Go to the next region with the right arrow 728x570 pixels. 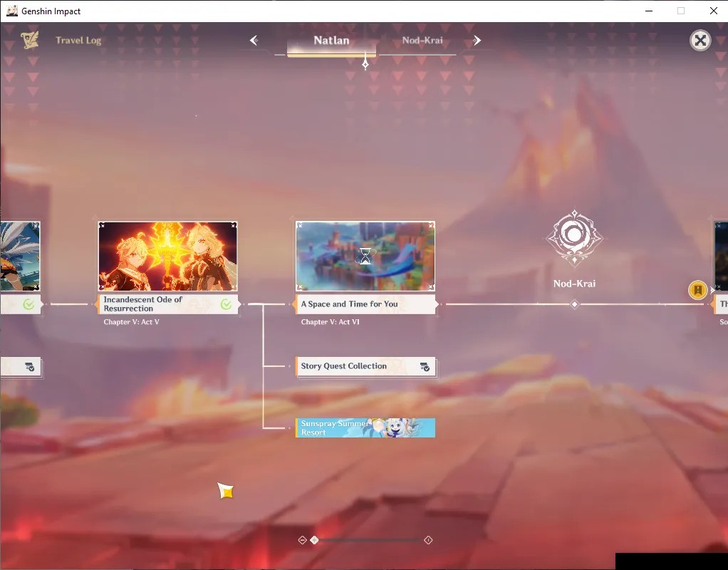coord(477,41)
